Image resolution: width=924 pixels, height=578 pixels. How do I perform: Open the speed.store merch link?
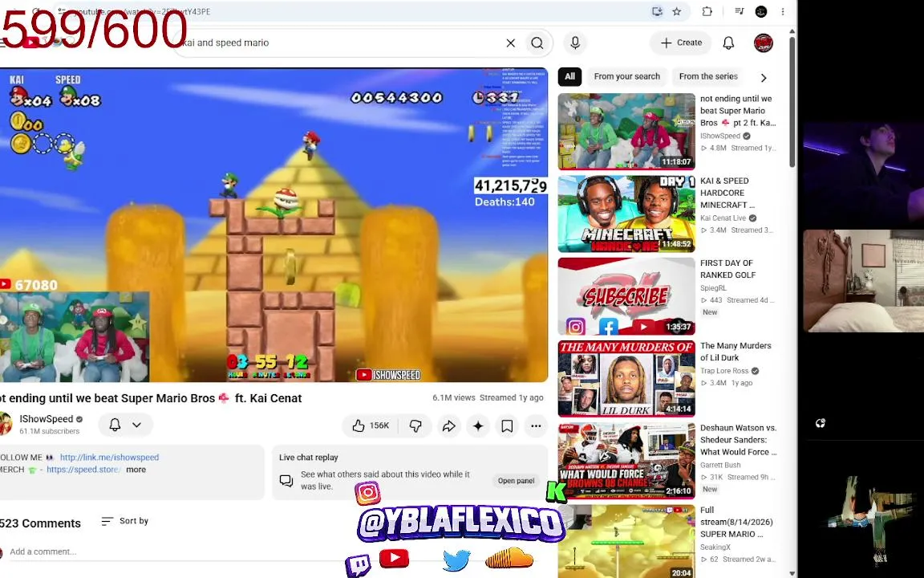83,470
